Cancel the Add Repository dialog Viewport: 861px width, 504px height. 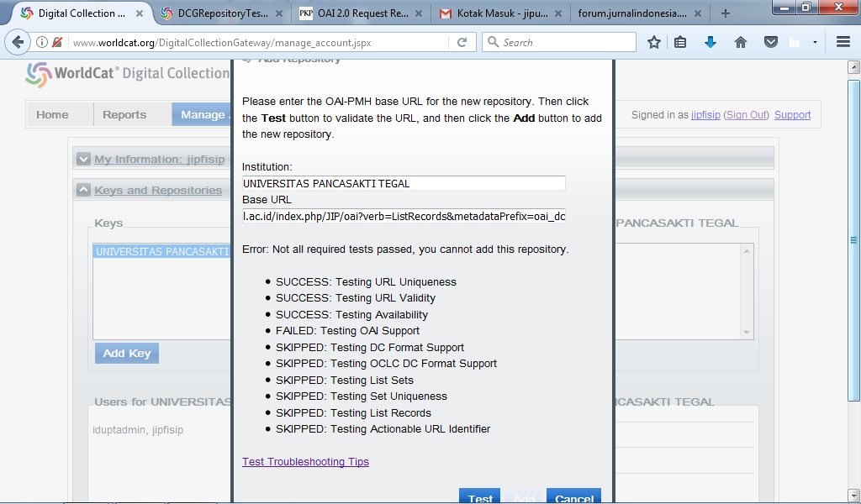click(x=573, y=498)
